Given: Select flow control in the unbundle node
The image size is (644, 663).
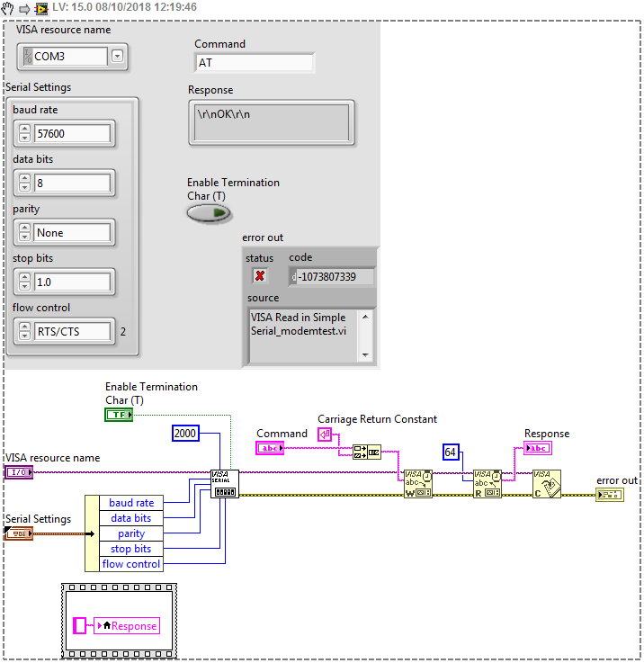Looking at the screenshot, I should pos(131,564).
